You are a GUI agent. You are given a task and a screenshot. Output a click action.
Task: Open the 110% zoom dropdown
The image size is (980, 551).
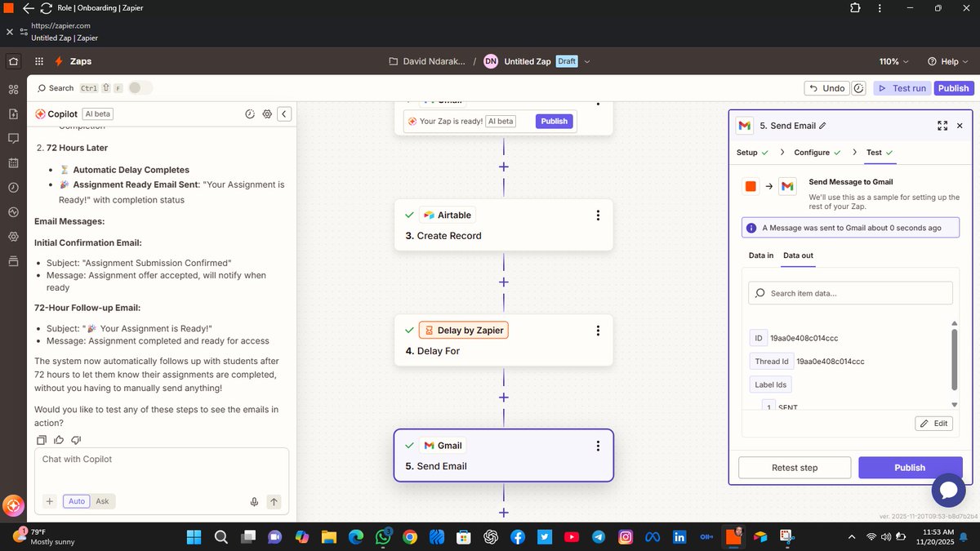click(893, 60)
